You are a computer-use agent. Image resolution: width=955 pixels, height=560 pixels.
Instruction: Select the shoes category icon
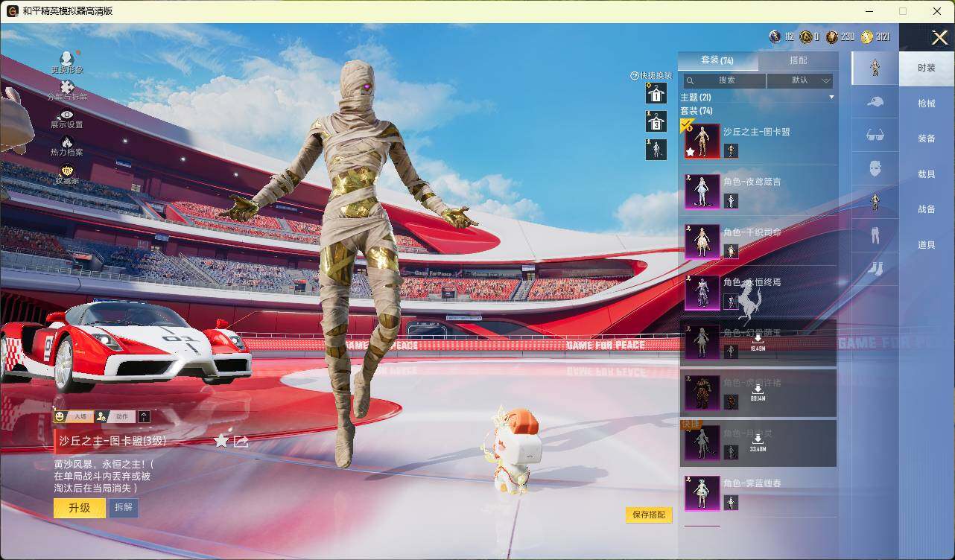tap(875, 268)
